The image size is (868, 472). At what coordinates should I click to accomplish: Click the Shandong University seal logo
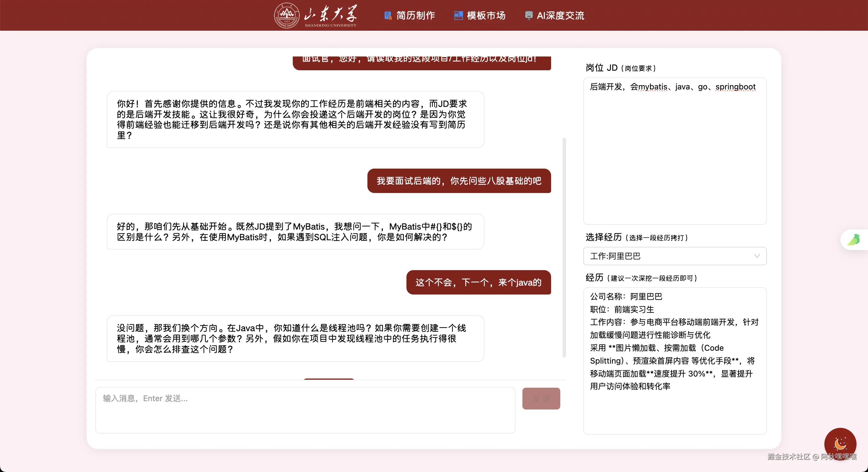tap(286, 15)
